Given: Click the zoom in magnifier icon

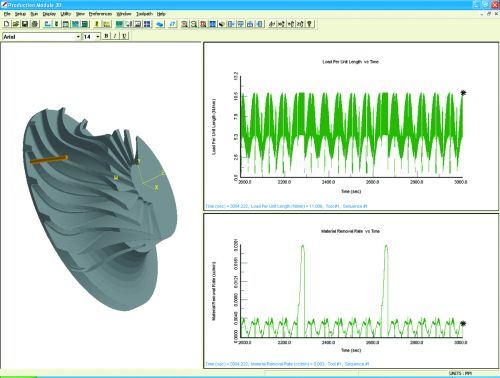Looking at the screenshot, I should point(184,24).
